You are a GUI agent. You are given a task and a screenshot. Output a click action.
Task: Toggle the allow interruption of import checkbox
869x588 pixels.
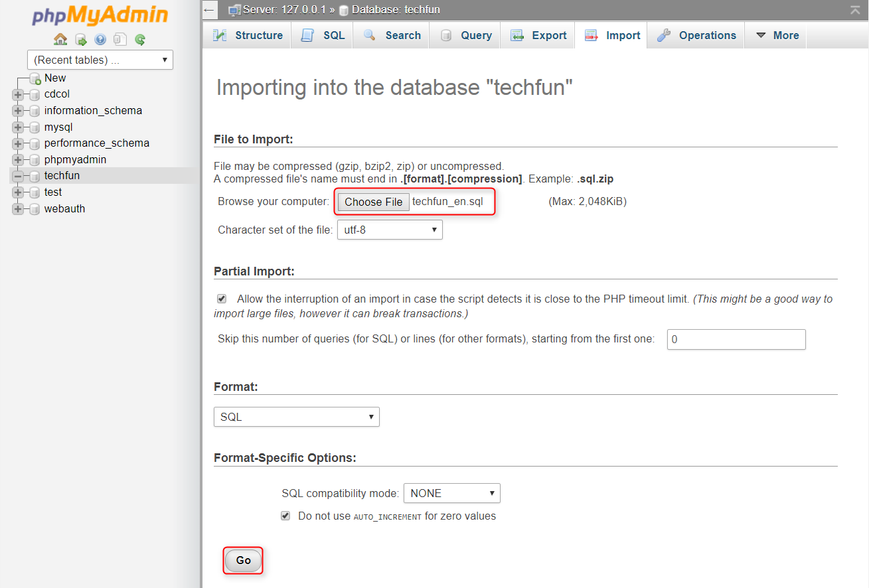[222, 299]
